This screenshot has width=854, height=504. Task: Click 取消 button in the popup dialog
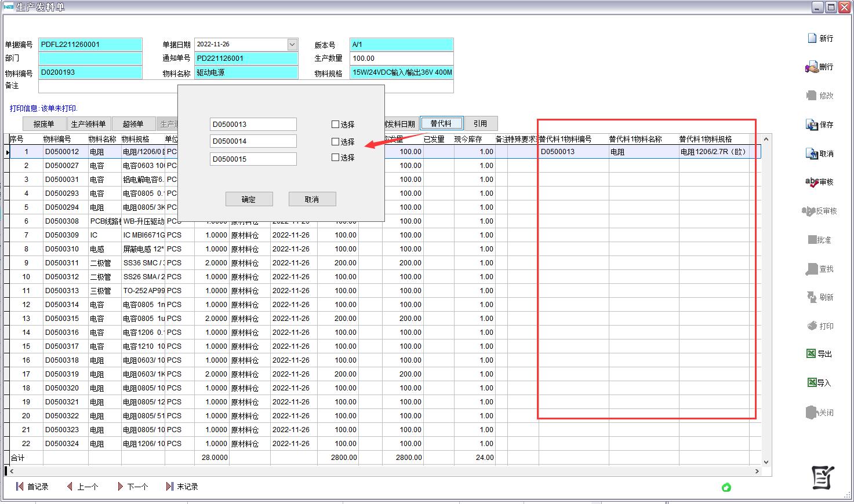[312, 199]
